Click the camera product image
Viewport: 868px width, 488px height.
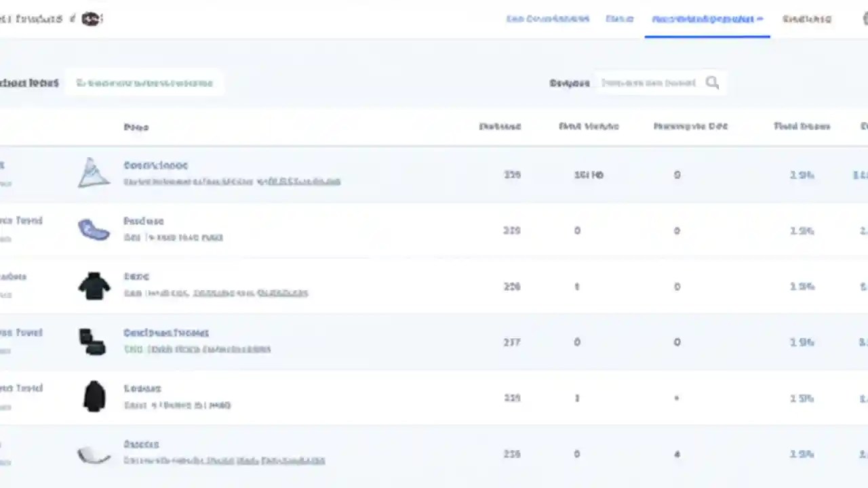94,342
